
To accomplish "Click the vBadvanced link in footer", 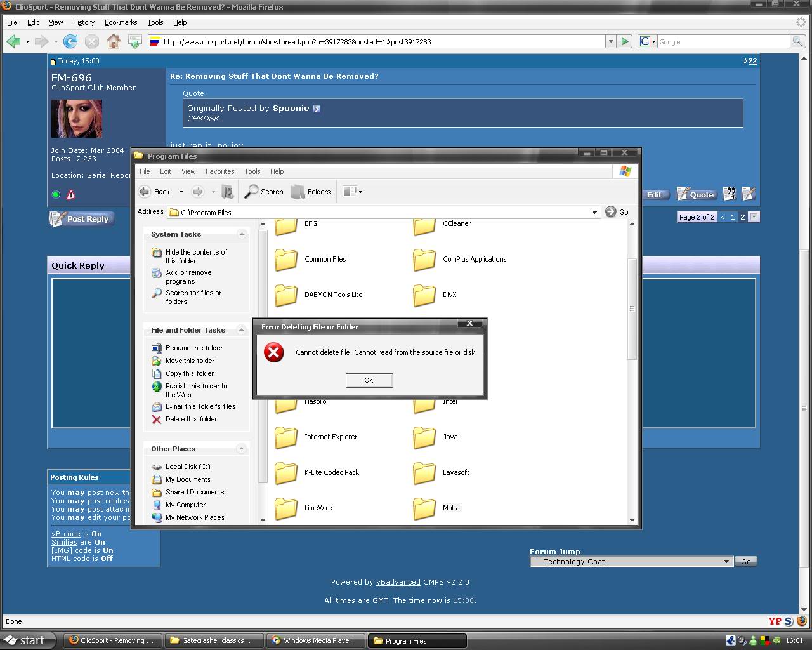I will [398, 582].
